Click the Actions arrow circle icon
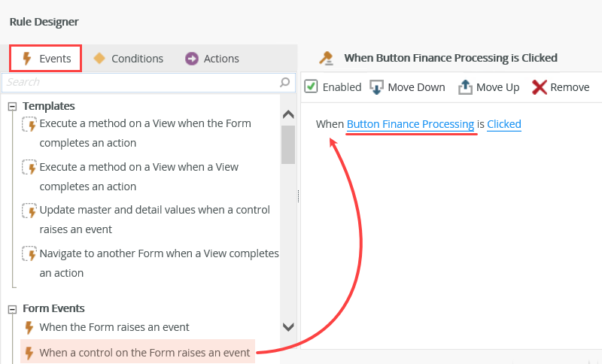 tap(192, 59)
